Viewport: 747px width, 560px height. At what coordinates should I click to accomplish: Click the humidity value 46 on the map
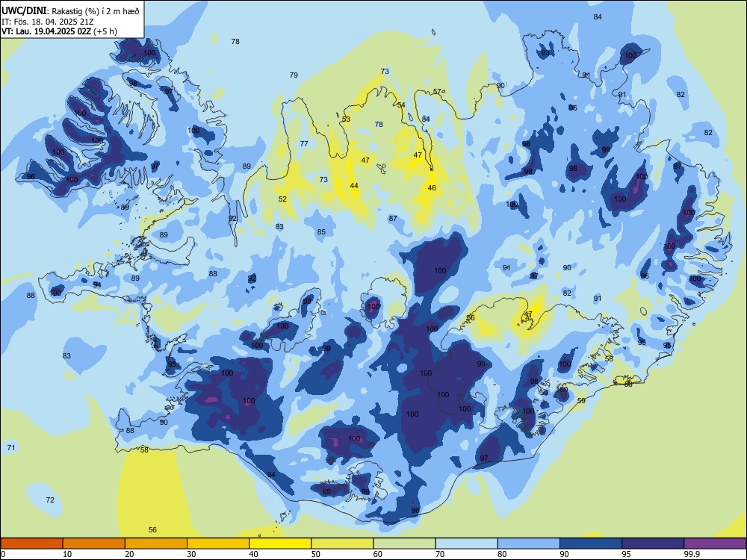(x=432, y=188)
